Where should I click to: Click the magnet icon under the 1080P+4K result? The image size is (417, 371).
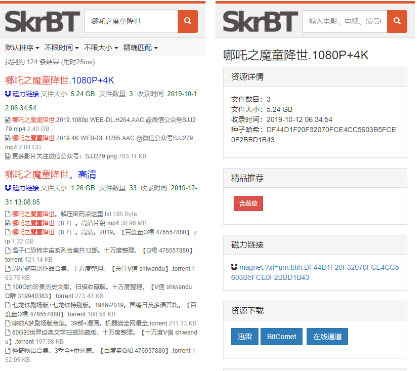(x=8, y=94)
